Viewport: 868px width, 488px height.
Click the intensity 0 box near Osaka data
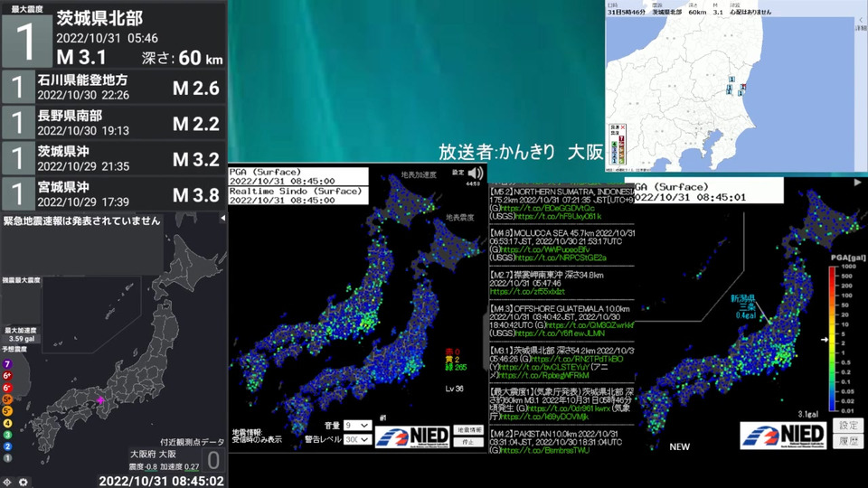point(213,460)
